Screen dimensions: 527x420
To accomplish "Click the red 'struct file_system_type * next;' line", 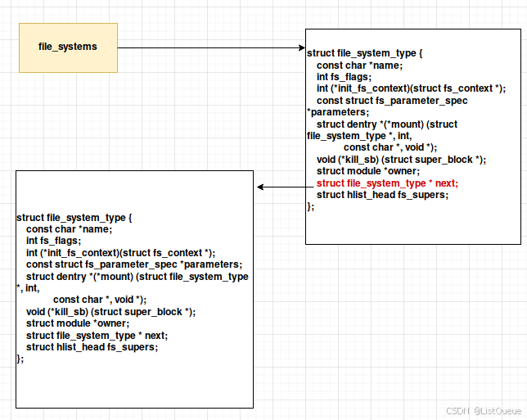I will pyautogui.click(x=387, y=183).
